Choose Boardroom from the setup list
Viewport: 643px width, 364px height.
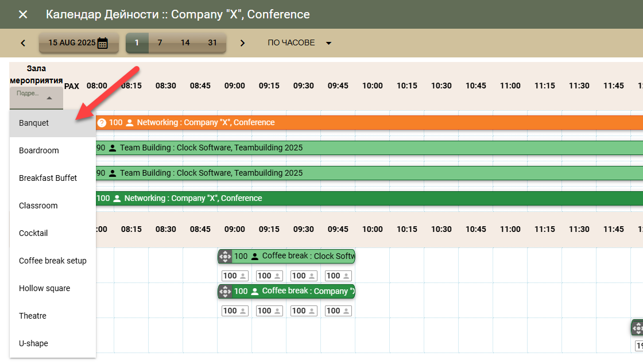(53, 150)
